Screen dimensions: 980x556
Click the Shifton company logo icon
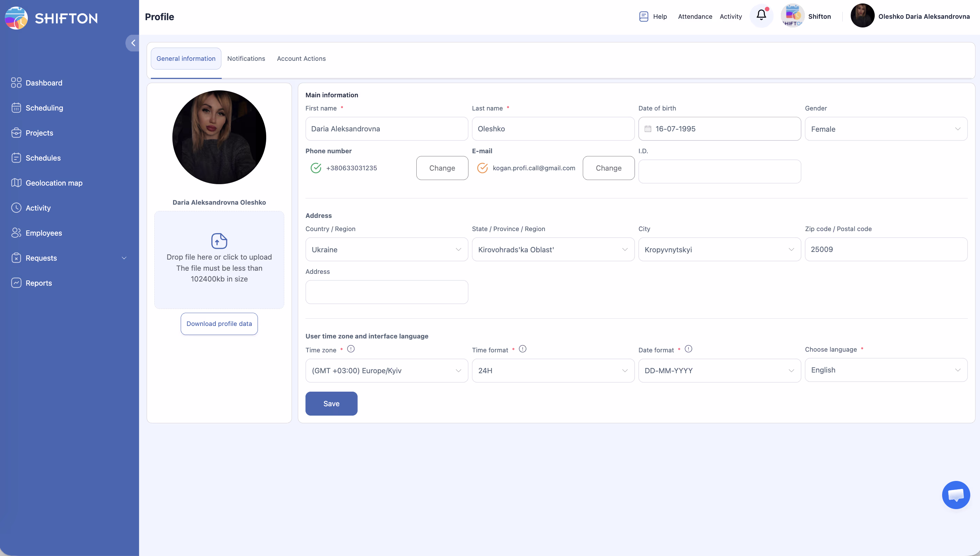click(793, 16)
